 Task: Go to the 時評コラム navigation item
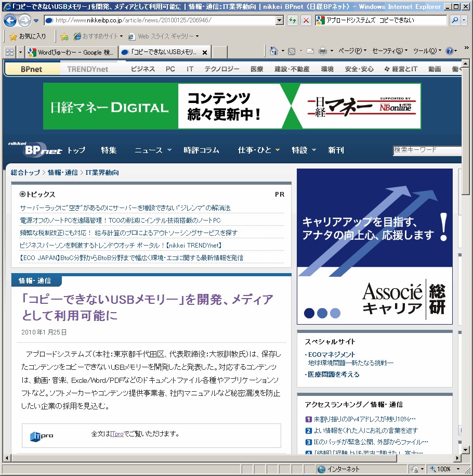(x=201, y=150)
